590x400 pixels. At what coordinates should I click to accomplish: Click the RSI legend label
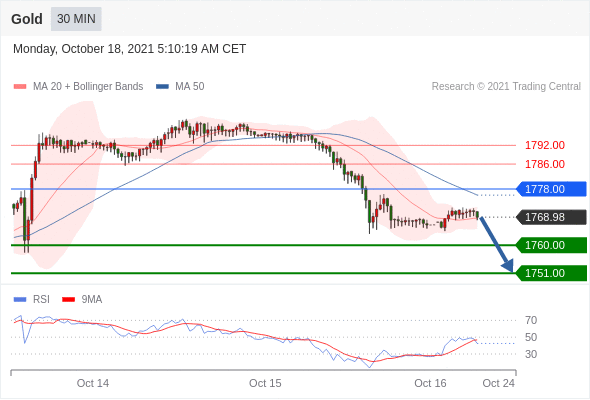coord(41,300)
